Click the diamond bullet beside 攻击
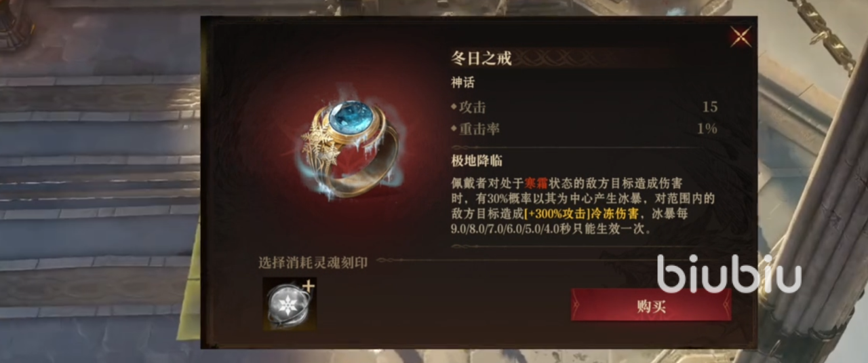The image size is (868, 363). tap(454, 107)
